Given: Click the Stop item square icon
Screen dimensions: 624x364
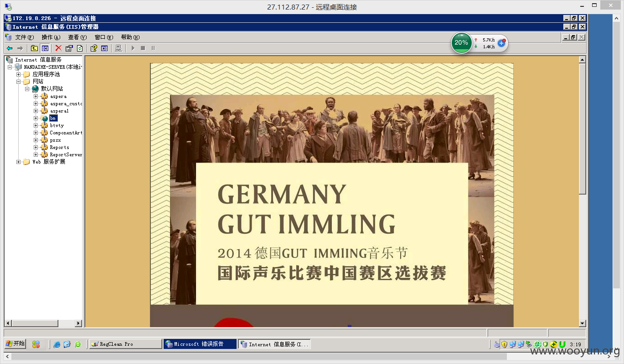Looking at the screenshot, I should pos(143,48).
